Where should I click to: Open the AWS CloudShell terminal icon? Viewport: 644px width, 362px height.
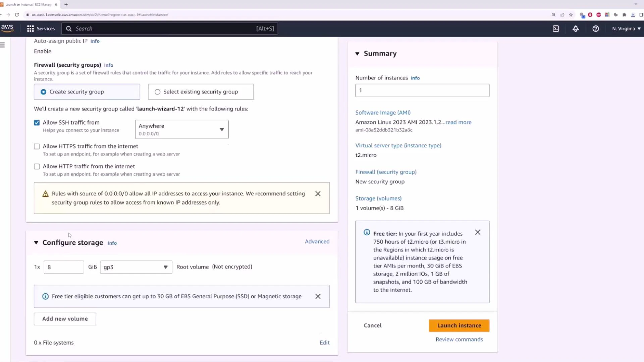556,28
